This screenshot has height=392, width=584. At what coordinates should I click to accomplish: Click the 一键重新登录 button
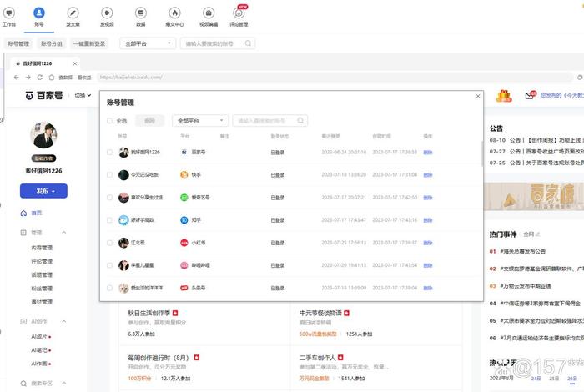click(x=89, y=43)
